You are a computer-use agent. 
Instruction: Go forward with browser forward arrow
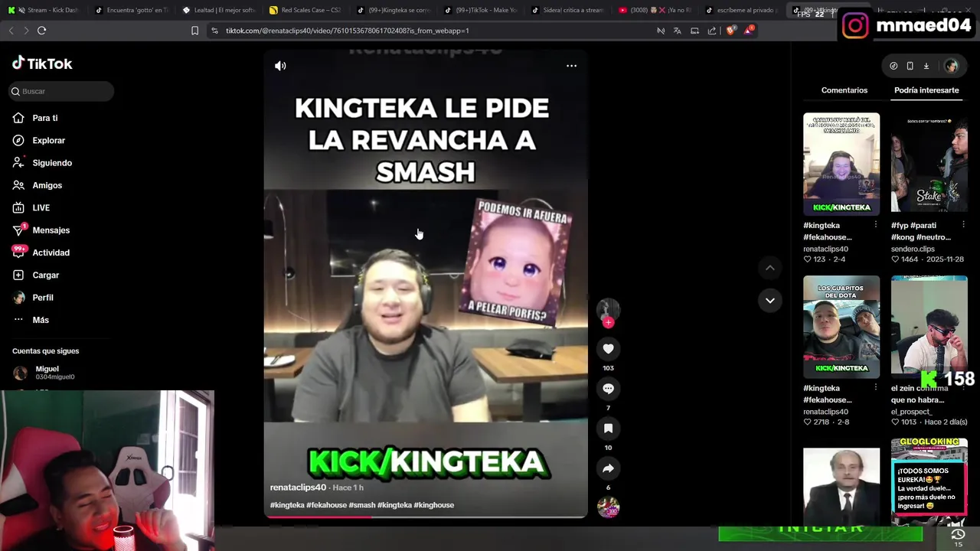click(25, 31)
